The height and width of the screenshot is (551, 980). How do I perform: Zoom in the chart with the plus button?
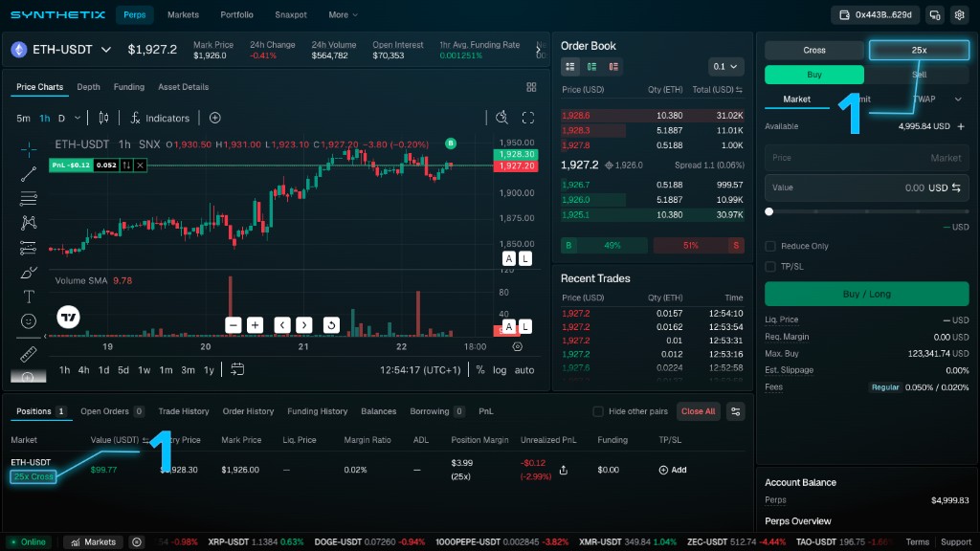(x=255, y=325)
